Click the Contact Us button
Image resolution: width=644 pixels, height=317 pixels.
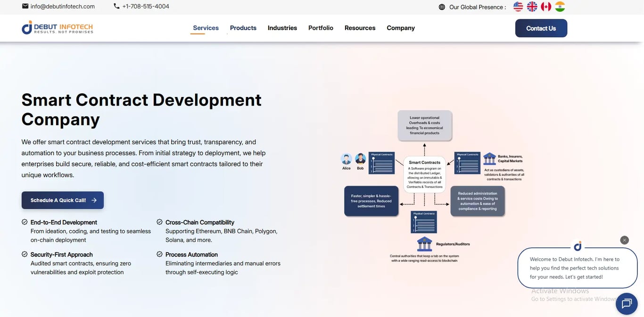[x=541, y=28]
